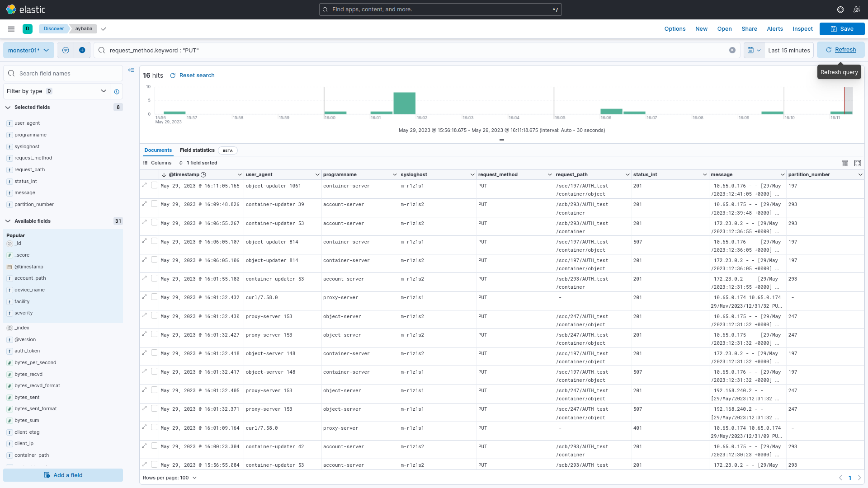Expand the first document row details
868x488 pixels.
(145, 185)
